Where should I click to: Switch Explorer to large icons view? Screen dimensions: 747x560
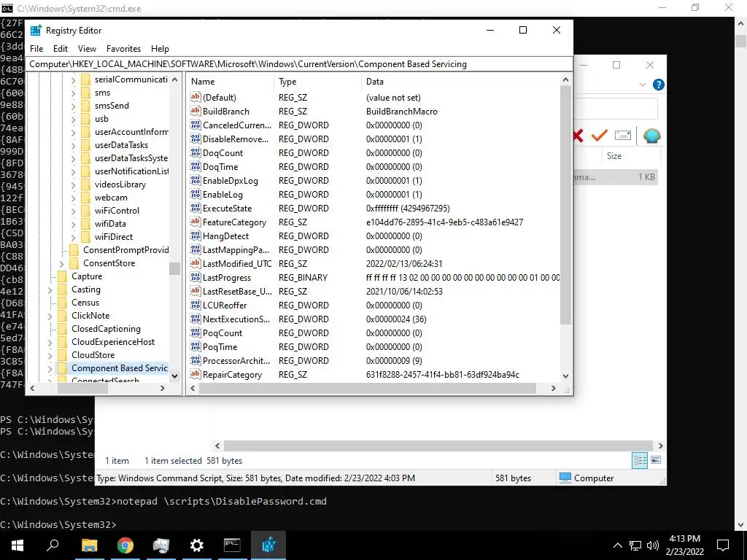pos(656,460)
